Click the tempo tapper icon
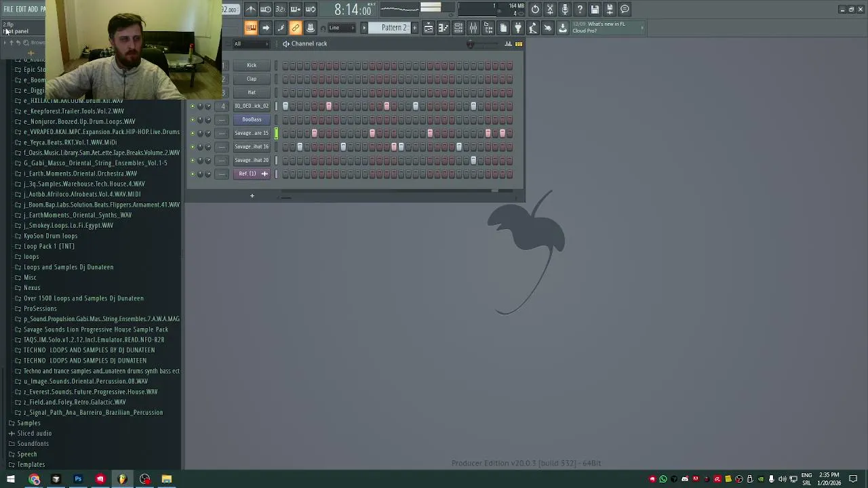Viewport: 868px width, 488px height. [x=533, y=28]
